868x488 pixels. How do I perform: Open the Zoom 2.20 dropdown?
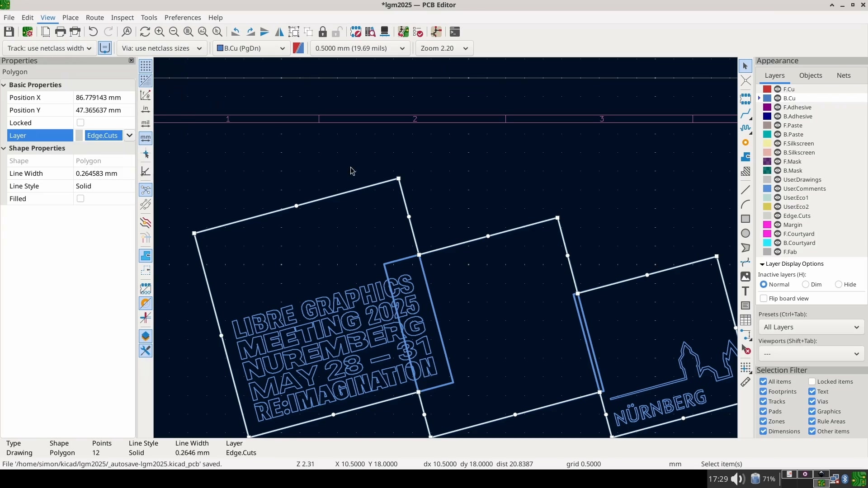click(444, 48)
